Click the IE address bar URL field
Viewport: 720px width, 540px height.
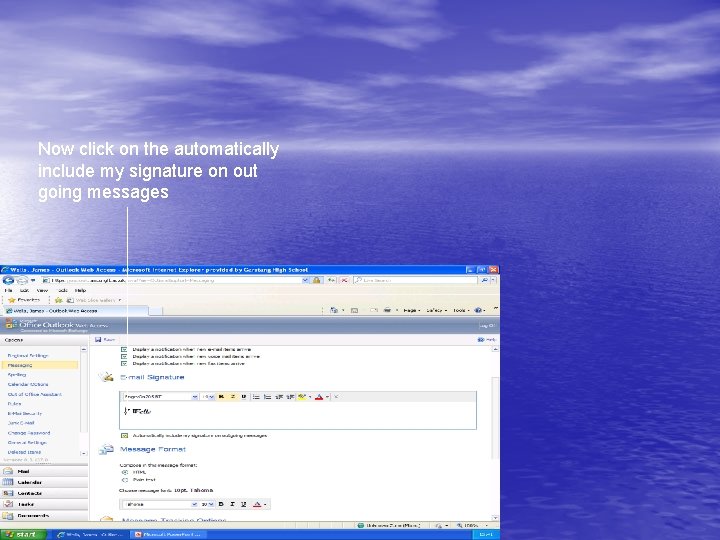click(x=172, y=280)
